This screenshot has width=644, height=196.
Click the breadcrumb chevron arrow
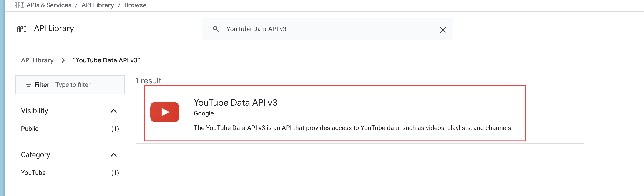coord(63,60)
